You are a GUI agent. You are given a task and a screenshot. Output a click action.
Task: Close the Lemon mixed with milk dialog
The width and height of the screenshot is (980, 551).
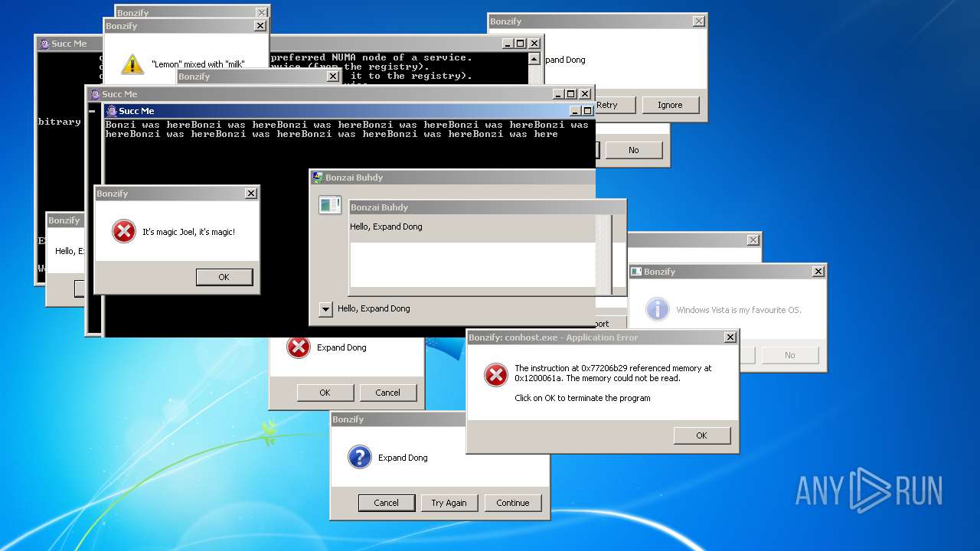click(x=260, y=26)
